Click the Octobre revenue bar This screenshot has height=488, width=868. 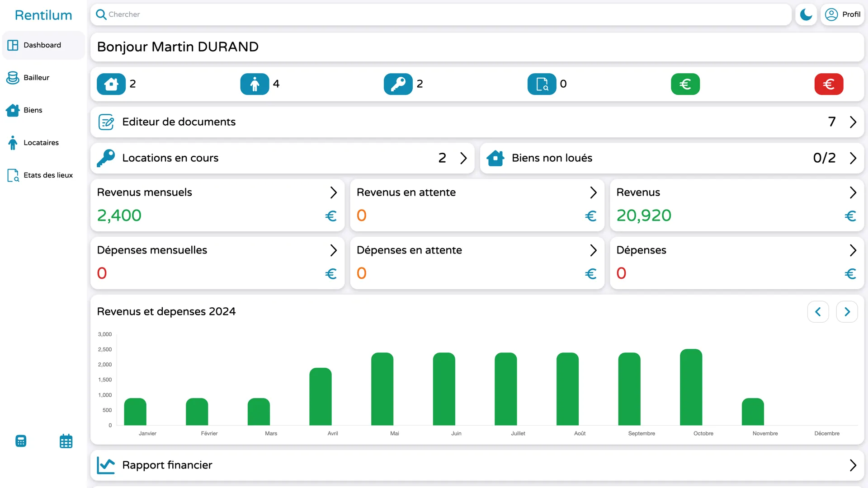tap(691, 387)
